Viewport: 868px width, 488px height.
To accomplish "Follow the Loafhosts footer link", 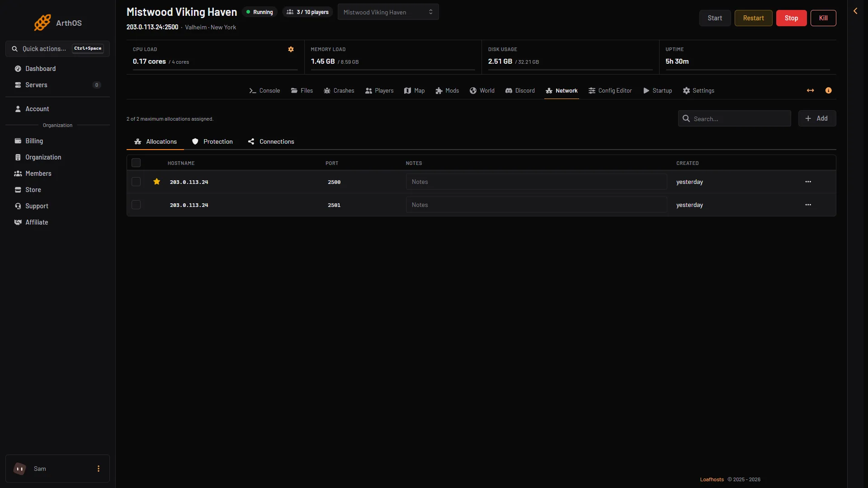I will tap(712, 479).
